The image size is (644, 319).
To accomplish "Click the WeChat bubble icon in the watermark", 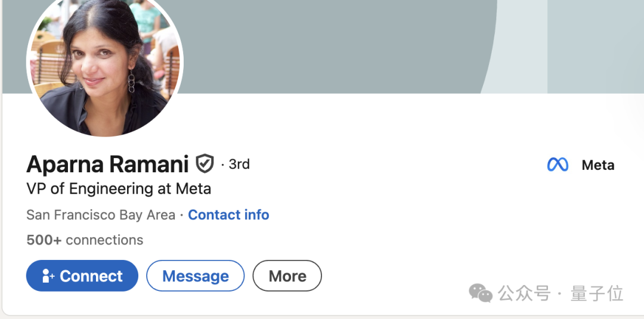I will point(481,293).
